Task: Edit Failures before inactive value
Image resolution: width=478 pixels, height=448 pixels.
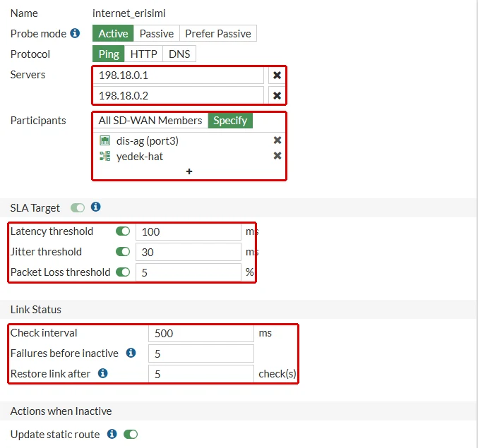Action: click(x=201, y=353)
